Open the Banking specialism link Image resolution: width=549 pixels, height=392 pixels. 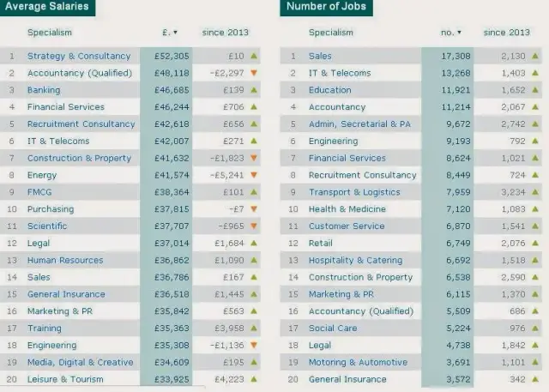coord(44,90)
